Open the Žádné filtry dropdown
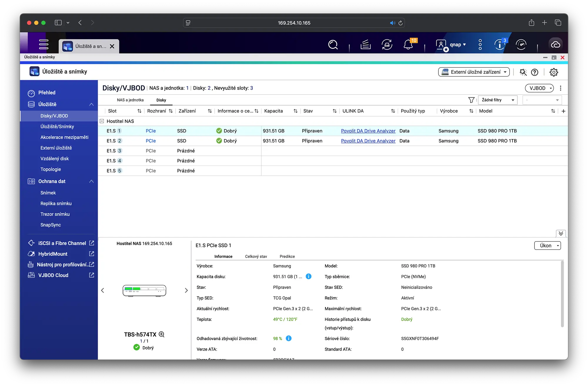The width and height of the screenshot is (588, 386). 498,100
